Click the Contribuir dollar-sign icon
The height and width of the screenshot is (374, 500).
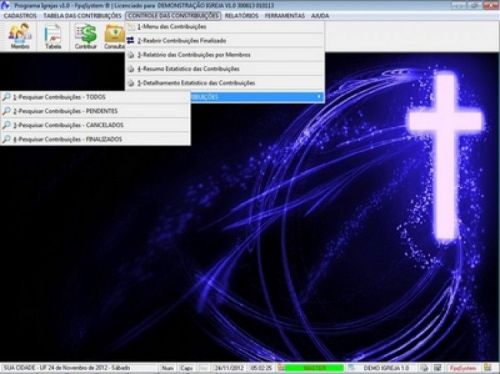point(85,36)
